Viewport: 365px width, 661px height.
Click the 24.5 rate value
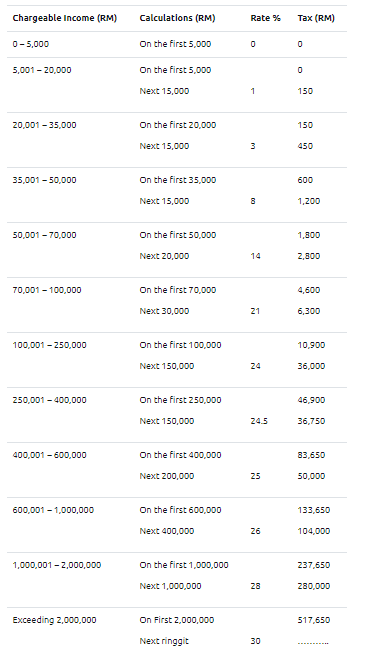coord(259,421)
